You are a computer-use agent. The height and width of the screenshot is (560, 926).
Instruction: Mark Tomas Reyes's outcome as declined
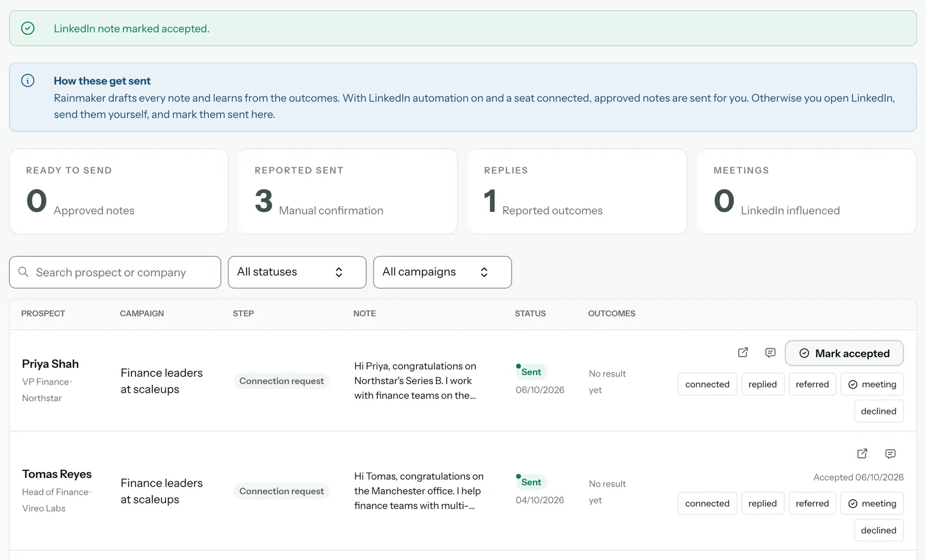pyautogui.click(x=879, y=530)
